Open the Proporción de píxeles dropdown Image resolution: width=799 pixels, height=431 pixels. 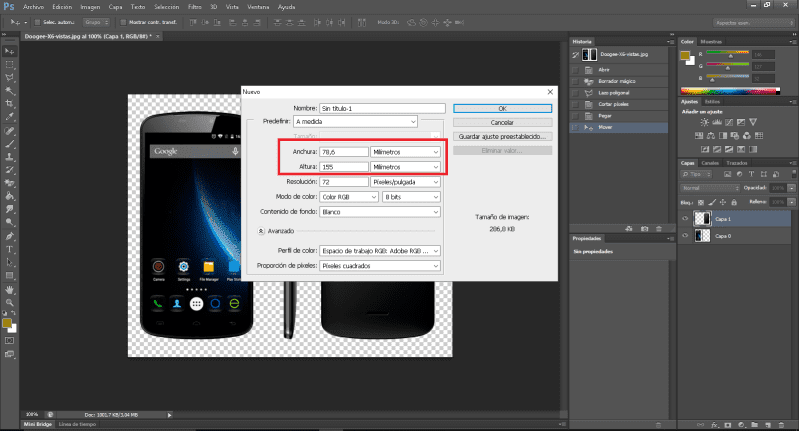(x=380, y=266)
